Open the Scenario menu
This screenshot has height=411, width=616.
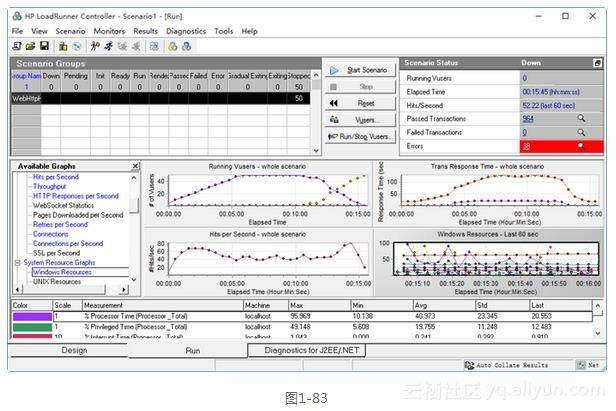click(70, 31)
